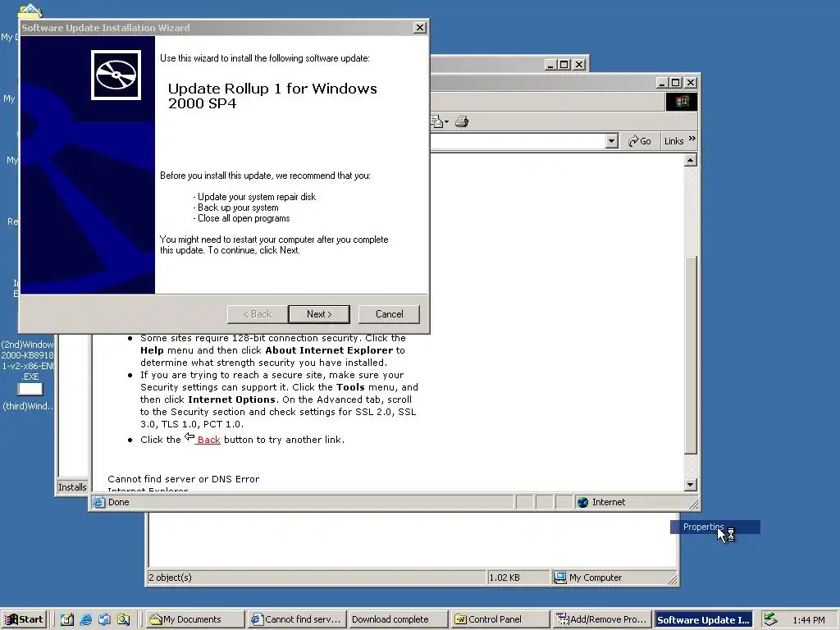Close the Internet Explorer window

pos(691,83)
